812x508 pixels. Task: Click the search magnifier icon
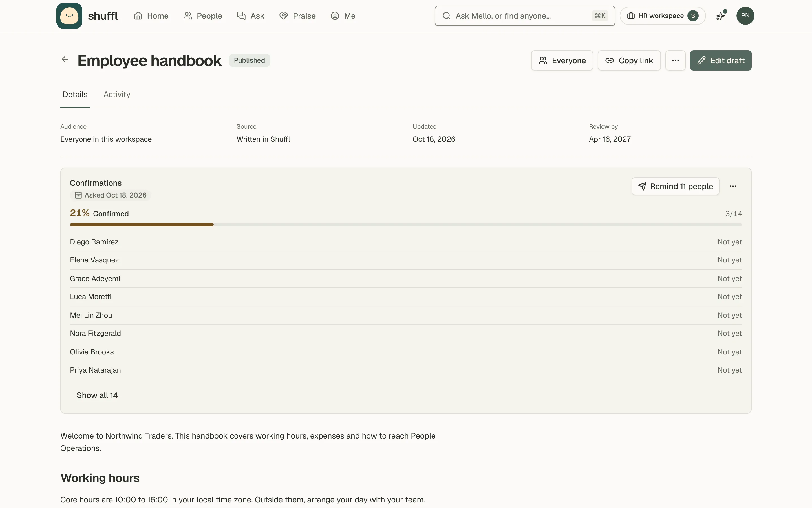(x=446, y=16)
